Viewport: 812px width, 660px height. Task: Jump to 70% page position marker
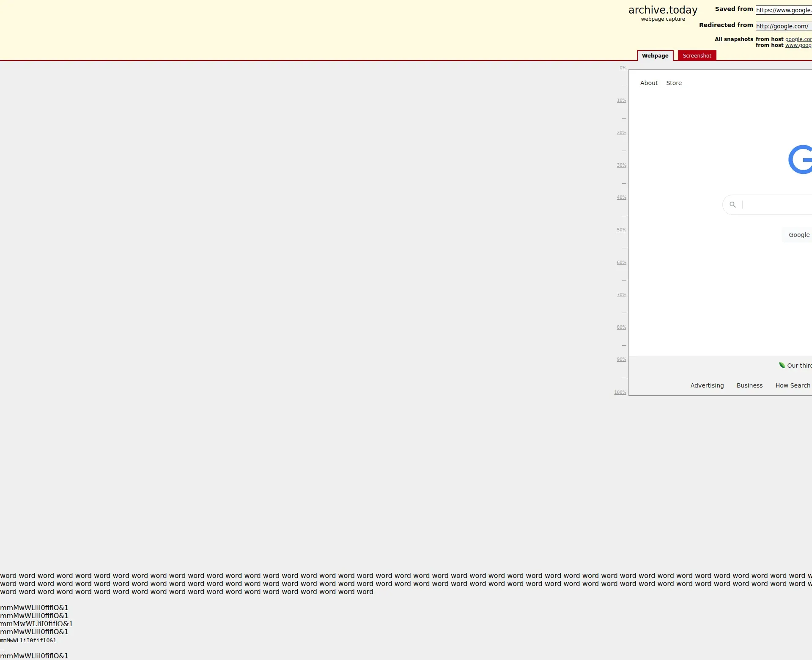[621, 295]
